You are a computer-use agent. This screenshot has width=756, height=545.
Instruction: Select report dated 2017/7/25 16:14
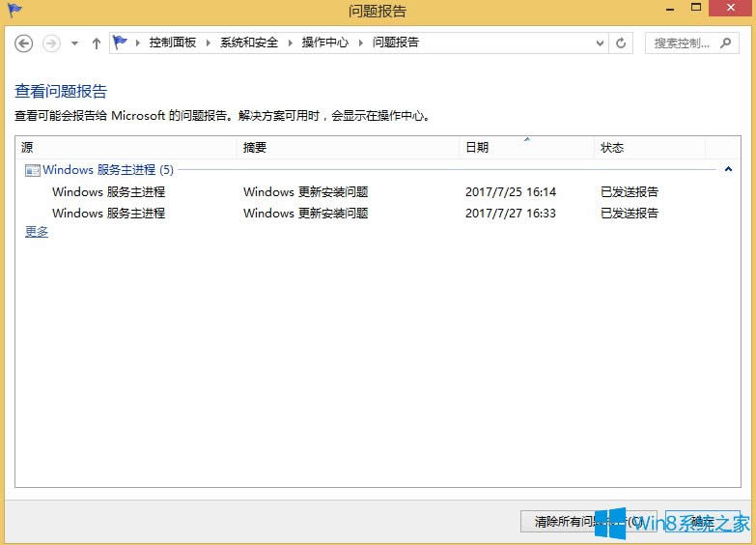[x=510, y=192]
